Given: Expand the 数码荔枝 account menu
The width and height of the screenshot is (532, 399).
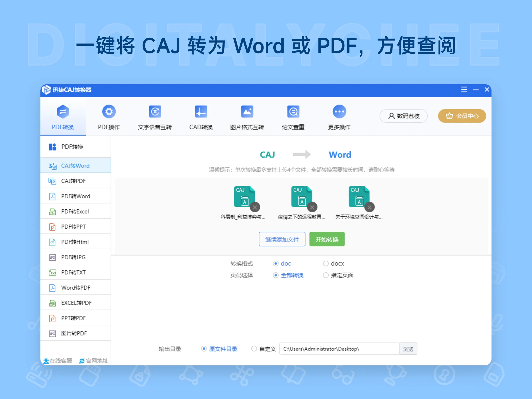Looking at the screenshot, I should [x=403, y=116].
